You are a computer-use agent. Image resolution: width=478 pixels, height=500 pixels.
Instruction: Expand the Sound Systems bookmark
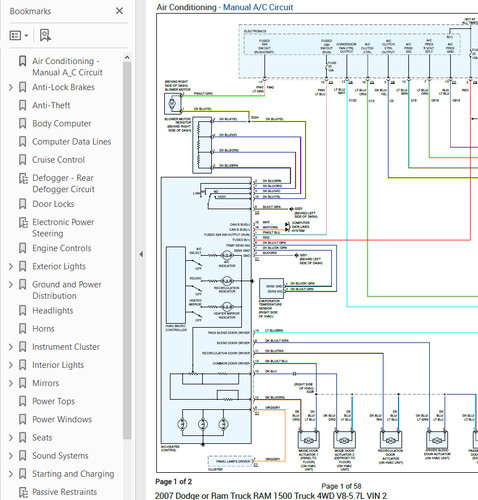[x=11, y=456]
